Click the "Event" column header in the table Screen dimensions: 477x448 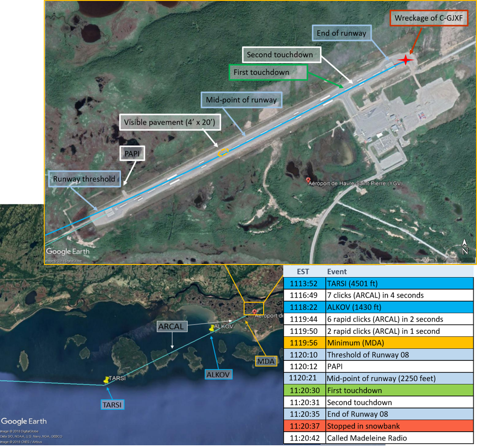[337, 272]
